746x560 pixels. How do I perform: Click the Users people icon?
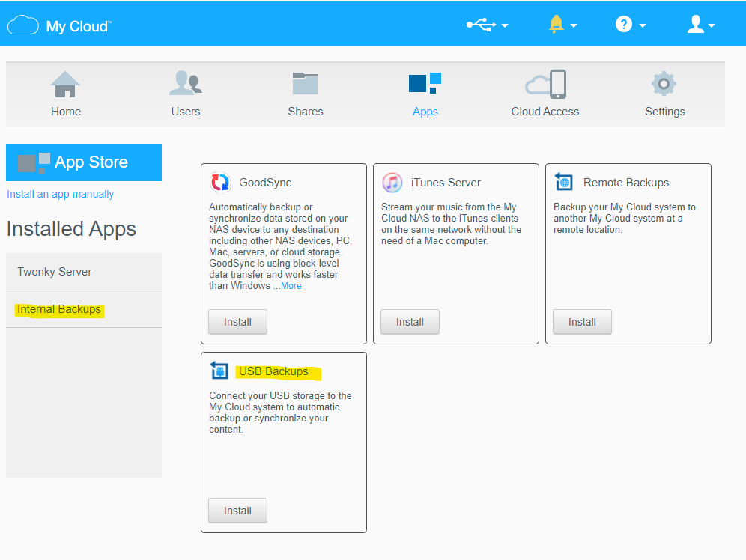pos(186,83)
